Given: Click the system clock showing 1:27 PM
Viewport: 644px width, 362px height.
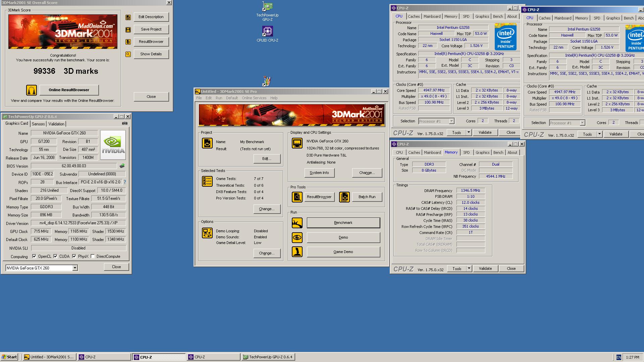Looking at the screenshot, I should [632, 358].
